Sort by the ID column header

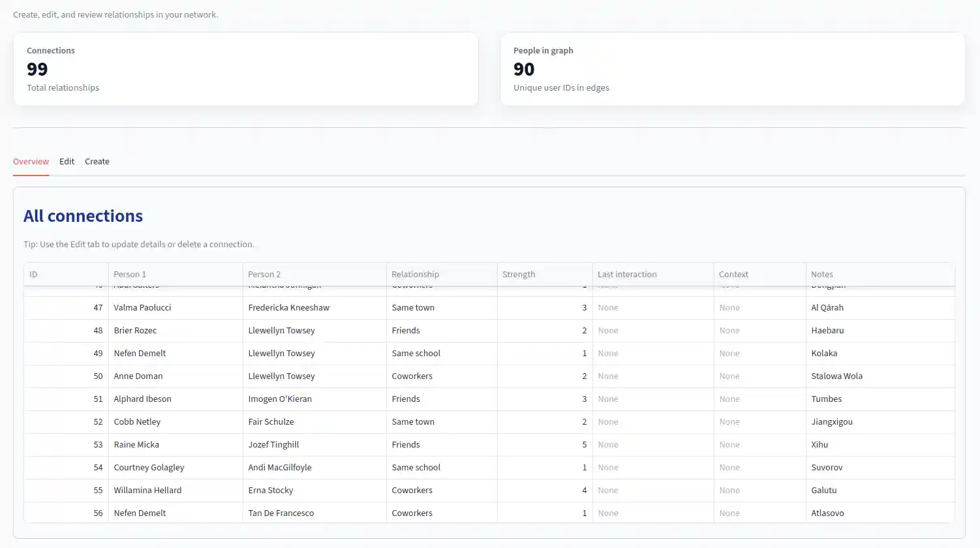[65, 275]
